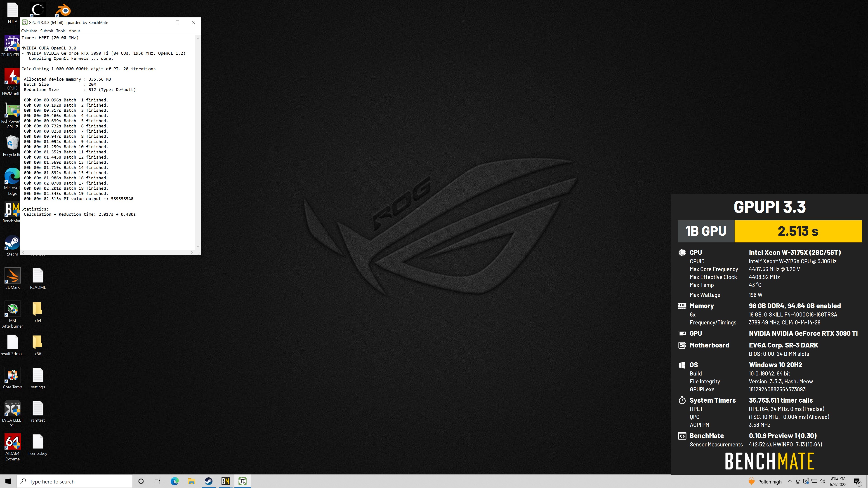The height and width of the screenshot is (488, 868).
Task: Click the Meet Now tray icon
Action: (798, 481)
